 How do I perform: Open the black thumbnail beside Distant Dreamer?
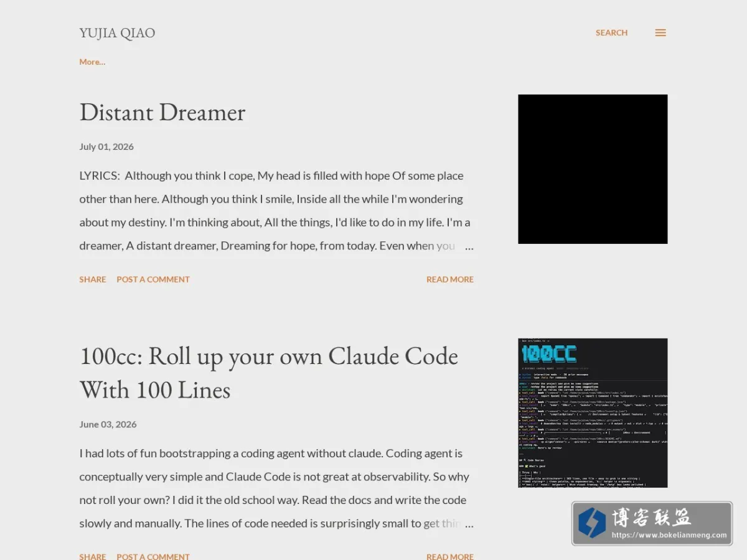point(593,169)
